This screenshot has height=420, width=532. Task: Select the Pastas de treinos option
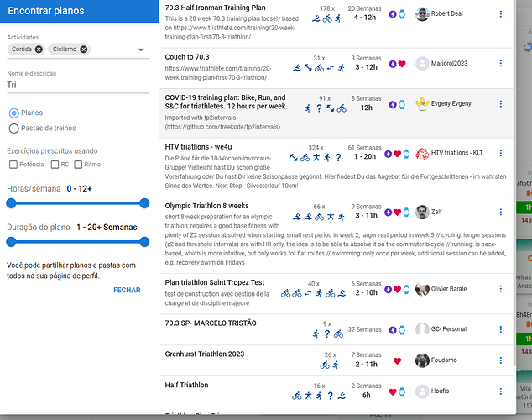coord(13,128)
